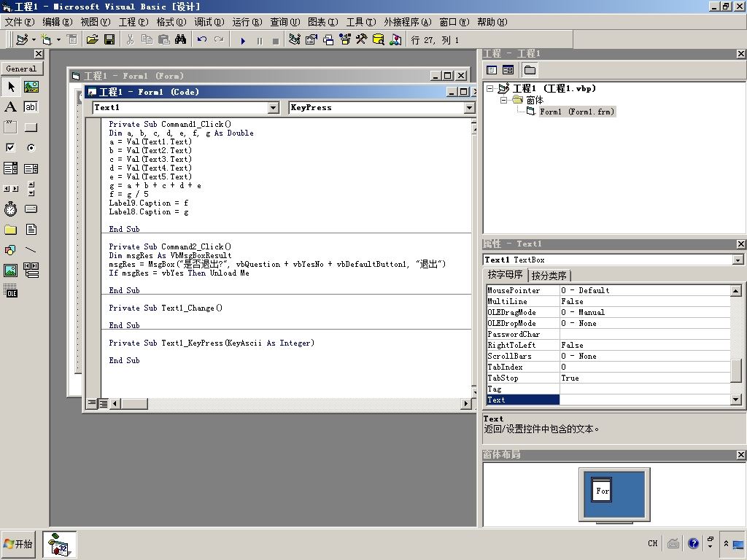Screen dimensions: 747x560
Task: Select the Timer control in toolbox
Action: [10, 209]
